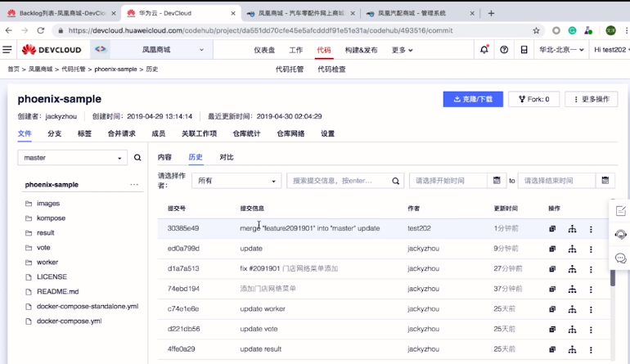Bookmark this page with the star icon

click(536, 30)
